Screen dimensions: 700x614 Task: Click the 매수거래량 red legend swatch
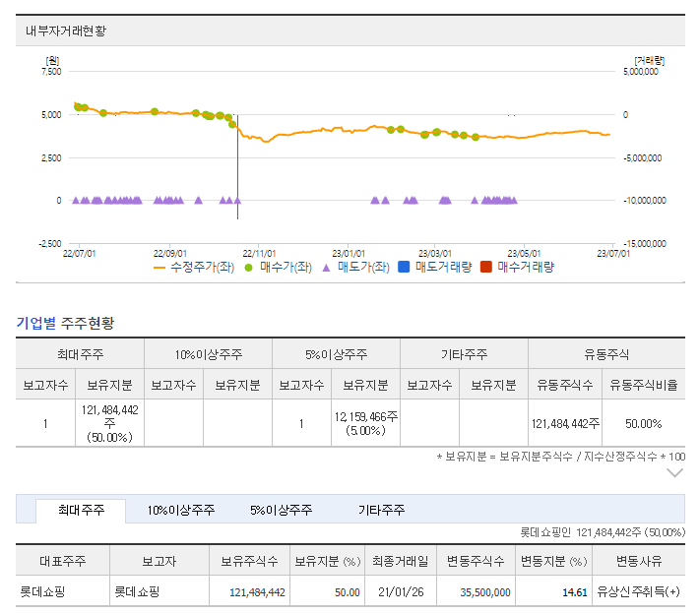(485, 267)
